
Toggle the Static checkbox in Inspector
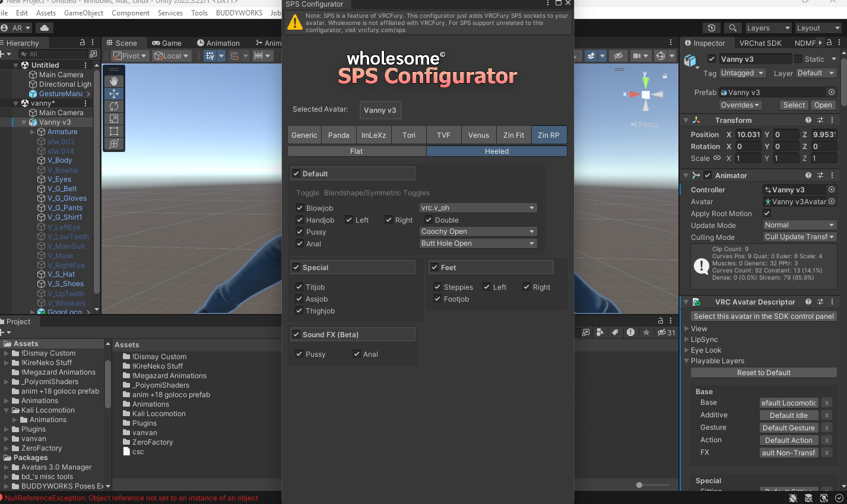(798, 59)
